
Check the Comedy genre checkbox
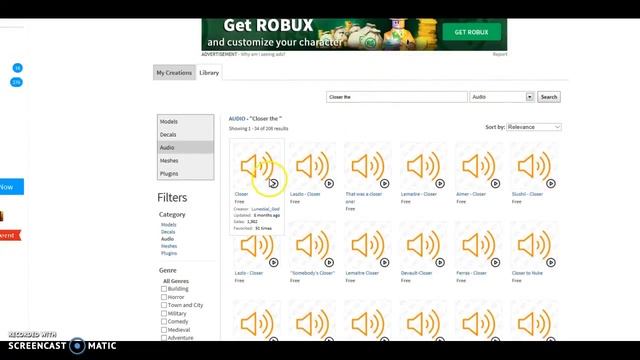pos(164,322)
